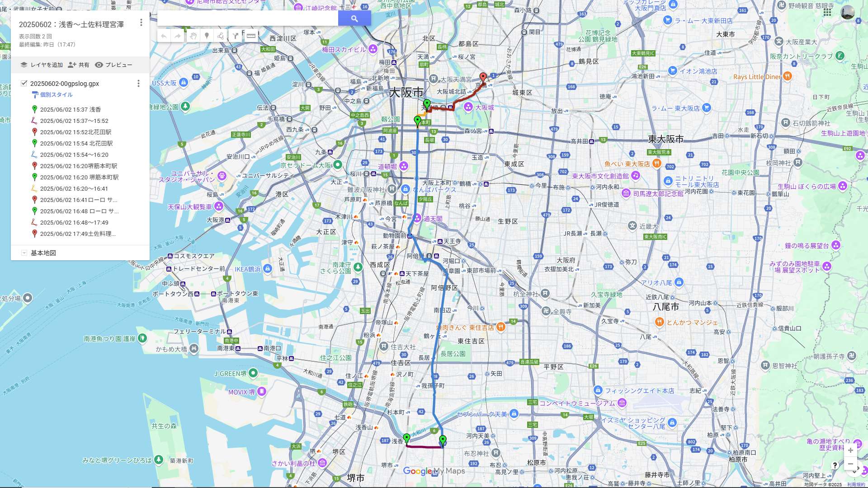This screenshot has width=868, height=488.
Task: Open the Google apps grid
Action: point(827,12)
